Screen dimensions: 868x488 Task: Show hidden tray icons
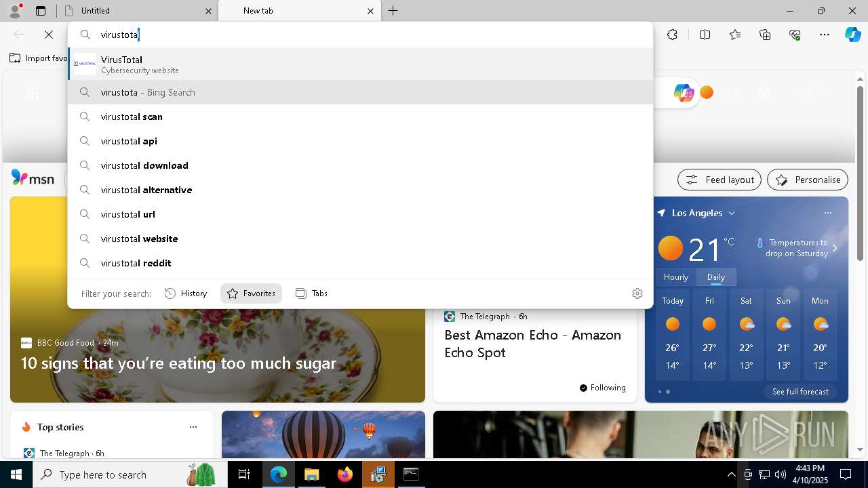pyautogui.click(x=731, y=474)
